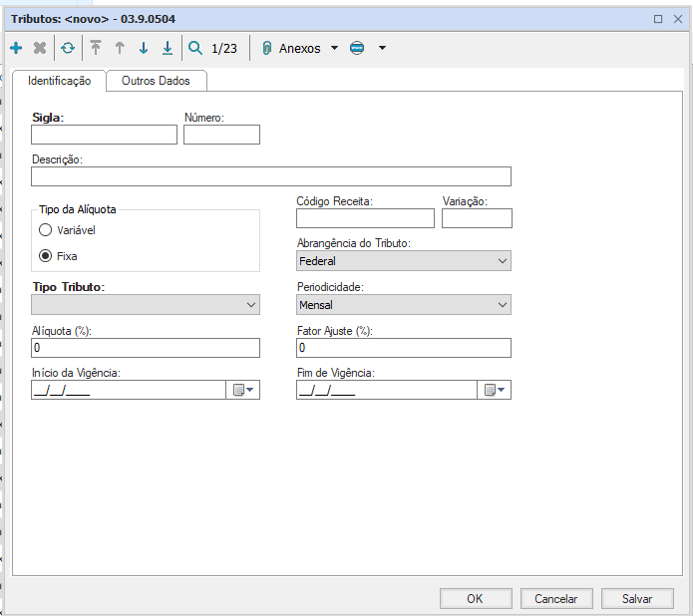Click the Cancelar button
Image resolution: width=693 pixels, height=616 pixels.
click(x=556, y=599)
